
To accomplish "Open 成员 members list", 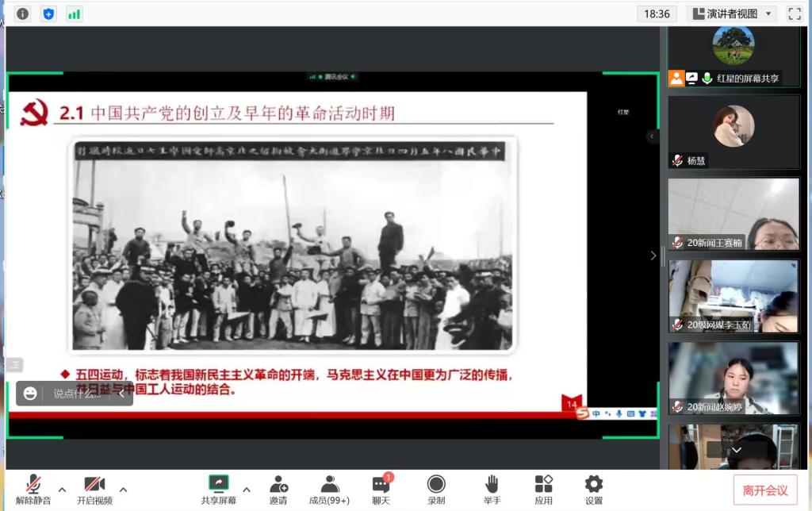I will pyautogui.click(x=329, y=490).
